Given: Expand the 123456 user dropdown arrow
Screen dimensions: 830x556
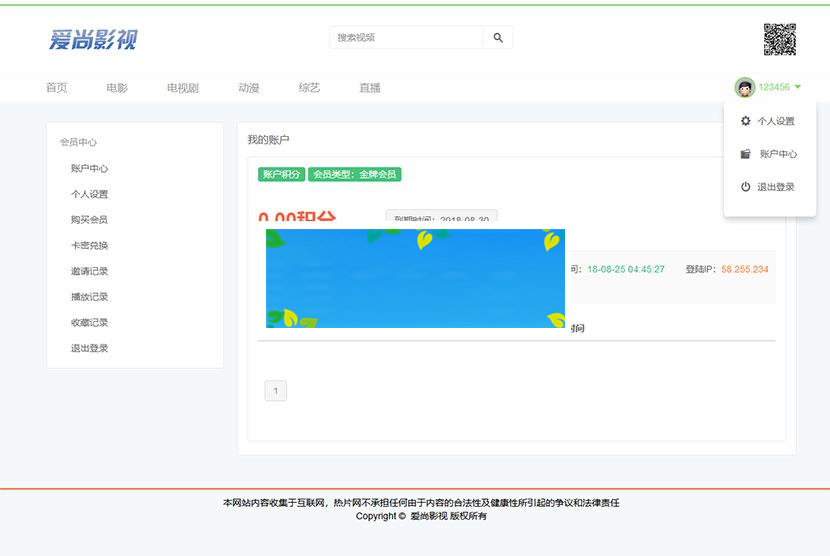Looking at the screenshot, I should 798,88.
